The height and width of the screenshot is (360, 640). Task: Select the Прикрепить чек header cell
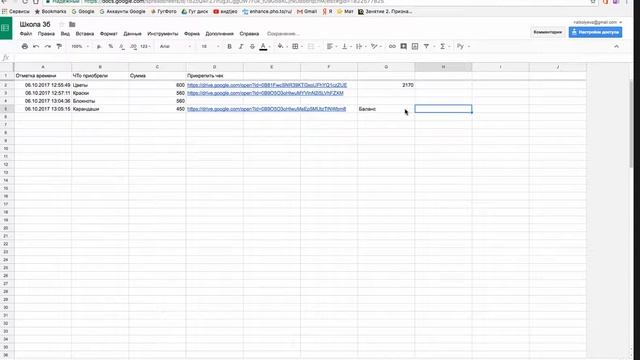coord(214,76)
